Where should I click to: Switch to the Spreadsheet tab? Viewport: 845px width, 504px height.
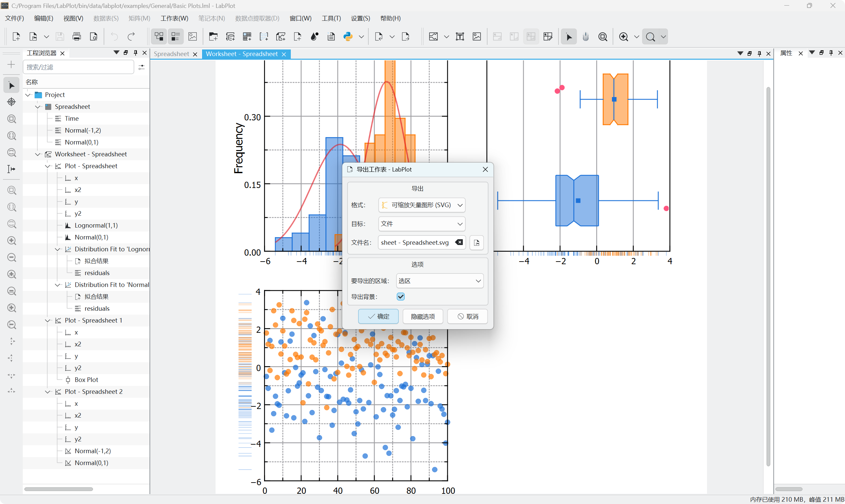(x=171, y=54)
